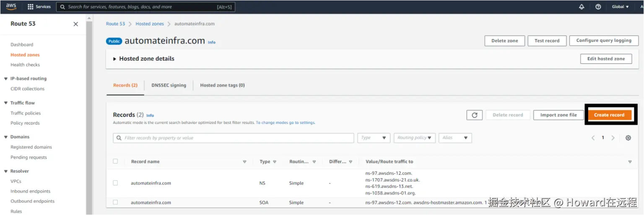Open the Type filter dropdown
Viewport: 644px width, 215px height.
pyautogui.click(x=374, y=138)
